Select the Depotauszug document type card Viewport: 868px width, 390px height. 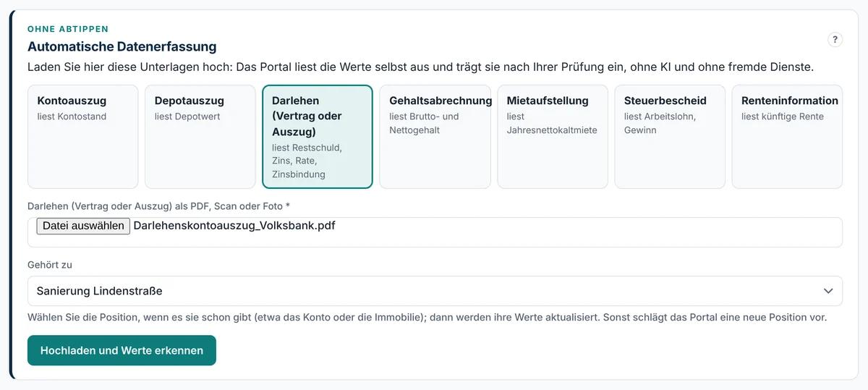(200, 137)
